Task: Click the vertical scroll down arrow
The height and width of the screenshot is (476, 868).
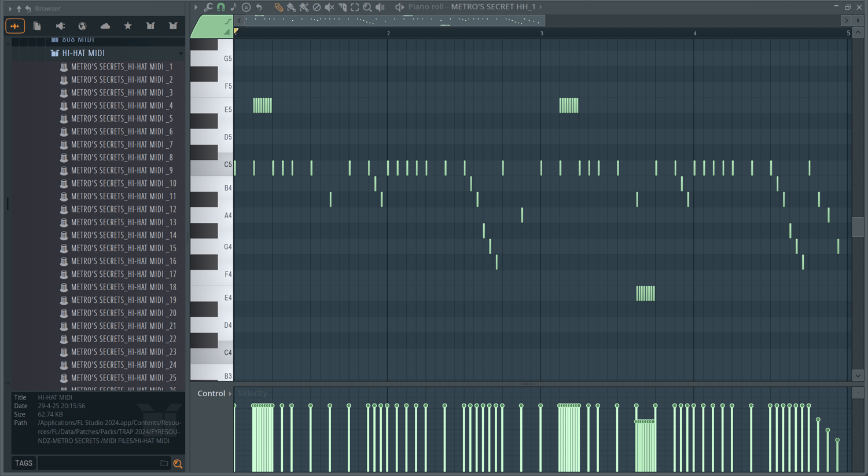Action: point(858,376)
